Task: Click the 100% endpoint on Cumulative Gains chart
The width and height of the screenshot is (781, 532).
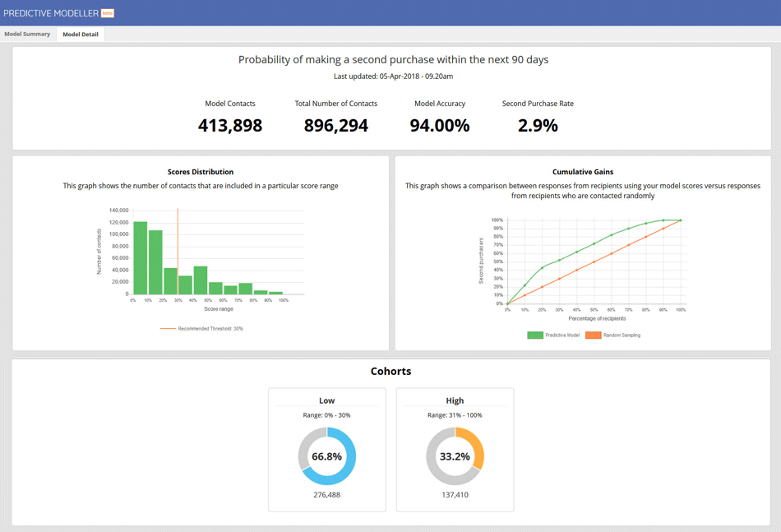Action: (x=681, y=220)
